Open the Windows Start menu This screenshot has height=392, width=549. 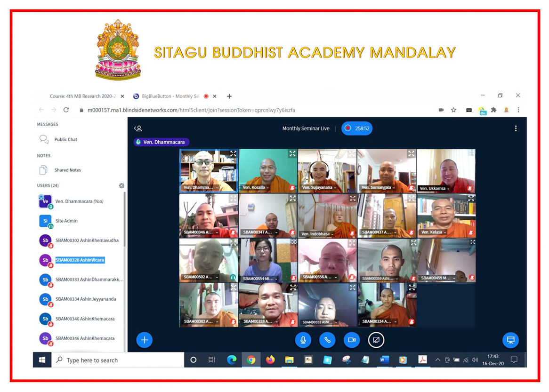coord(42,360)
